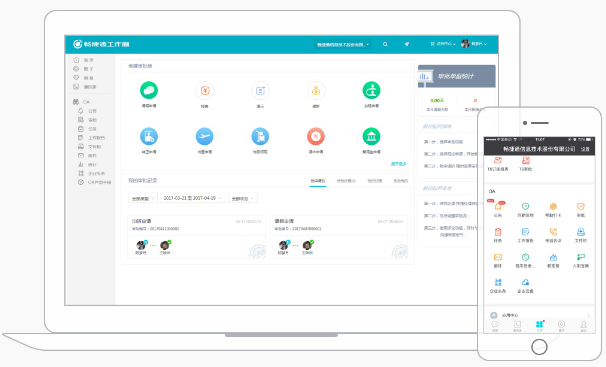Click the teal show-more link below application grid
The width and height of the screenshot is (606, 367).
click(x=398, y=164)
